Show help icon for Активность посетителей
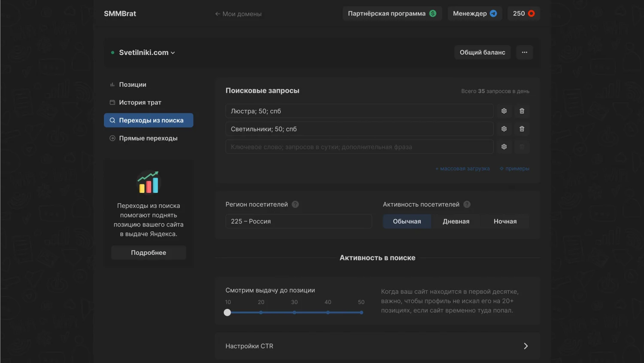644x363 pixels. pos(467,204)
